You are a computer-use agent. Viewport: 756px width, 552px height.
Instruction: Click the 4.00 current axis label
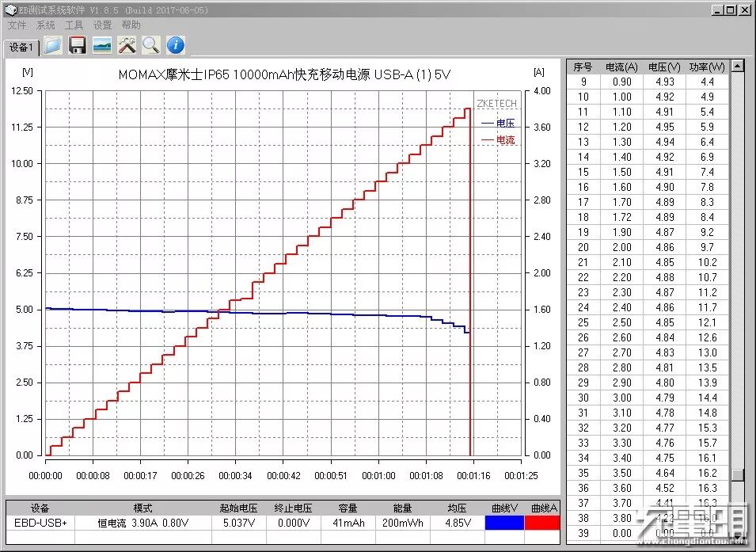(x=542, y=91)
